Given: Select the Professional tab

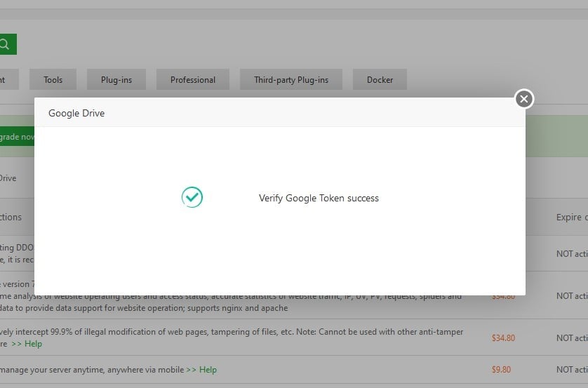Looking at the screenshot, I should click(192, 80).
